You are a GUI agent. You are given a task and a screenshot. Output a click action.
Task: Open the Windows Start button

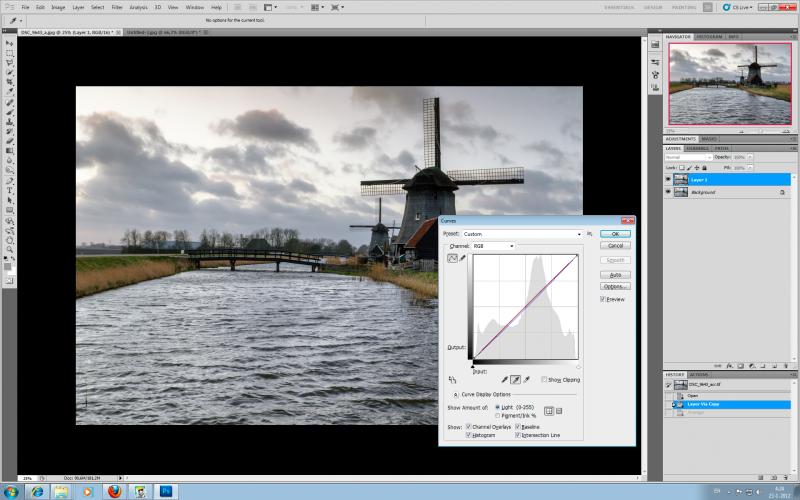click(x=10, y=491)
